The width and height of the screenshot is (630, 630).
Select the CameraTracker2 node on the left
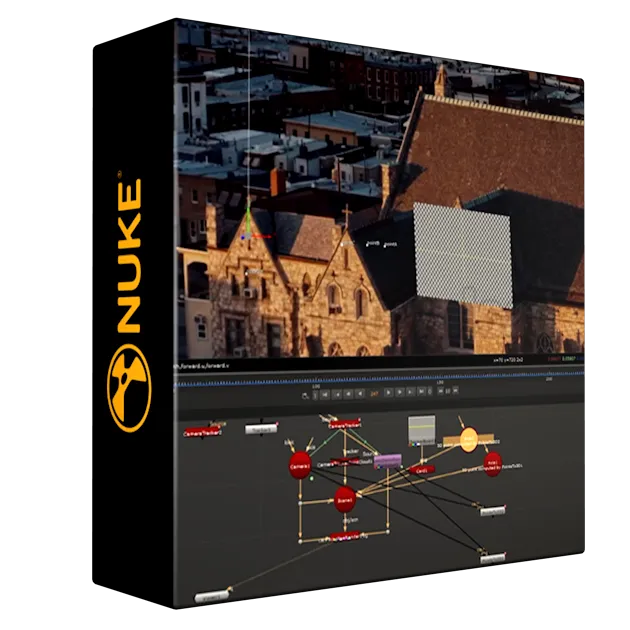click(203, 432)
